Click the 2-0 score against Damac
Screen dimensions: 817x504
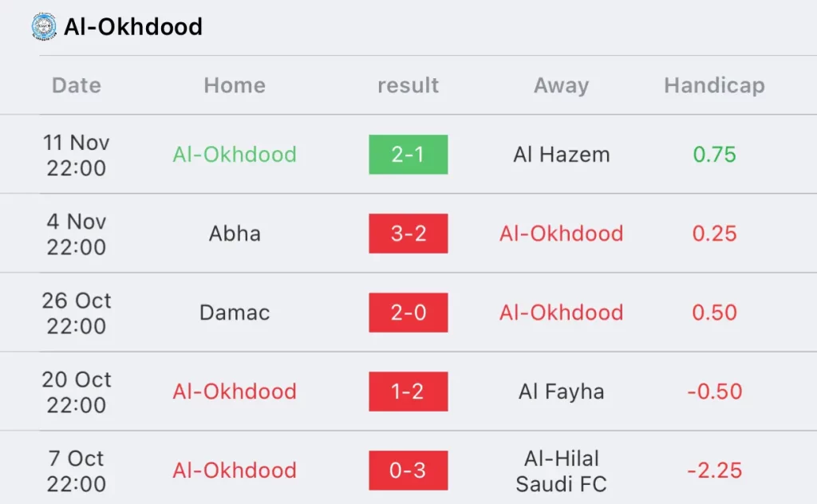(x=408, y=313)
